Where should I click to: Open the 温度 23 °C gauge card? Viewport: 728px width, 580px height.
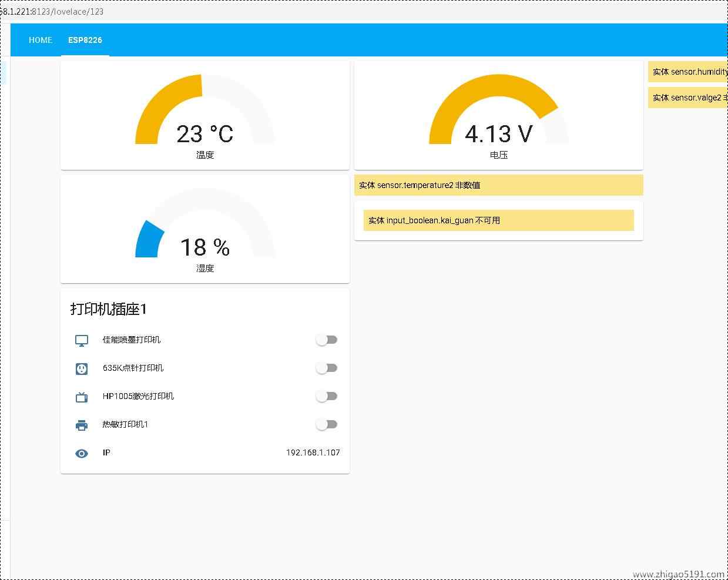[204, 116]
